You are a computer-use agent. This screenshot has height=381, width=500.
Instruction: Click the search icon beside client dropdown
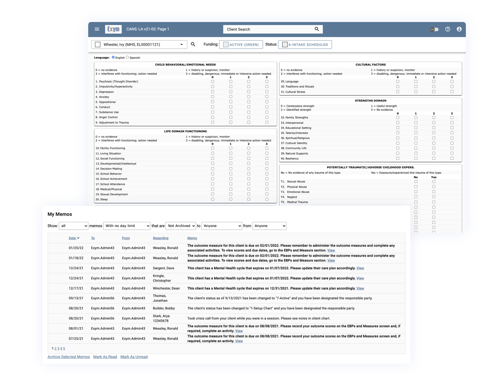193,44
